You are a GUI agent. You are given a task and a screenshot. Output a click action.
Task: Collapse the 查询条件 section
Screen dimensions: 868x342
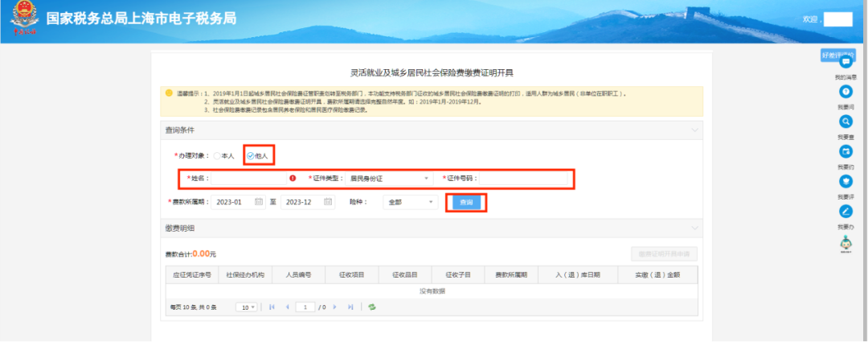[x=694, y=130]
